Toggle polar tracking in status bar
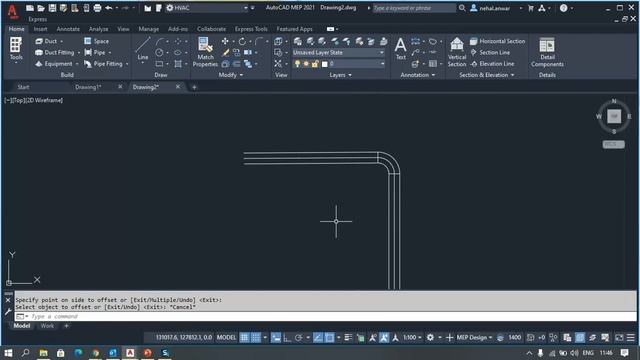The height and width of the screenshot is (360, 640). [x=298, y=338]
